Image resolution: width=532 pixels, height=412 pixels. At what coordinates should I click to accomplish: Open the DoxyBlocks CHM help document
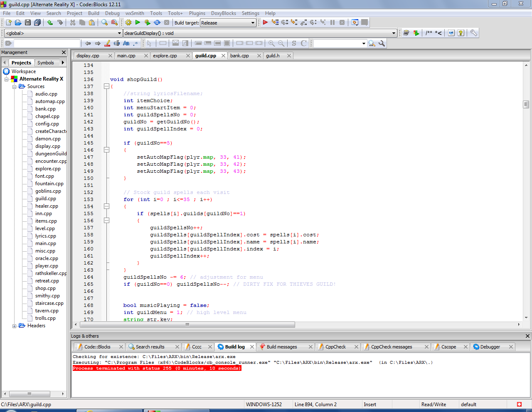461,33
